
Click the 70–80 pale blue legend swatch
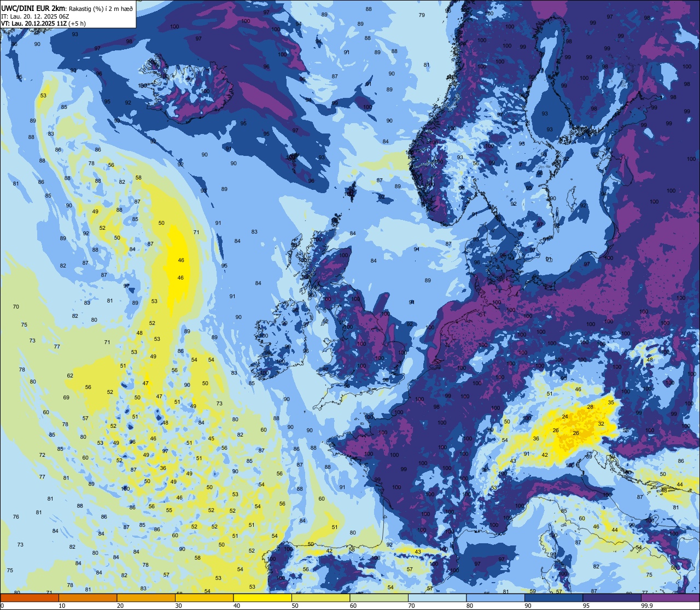point(437,598)
